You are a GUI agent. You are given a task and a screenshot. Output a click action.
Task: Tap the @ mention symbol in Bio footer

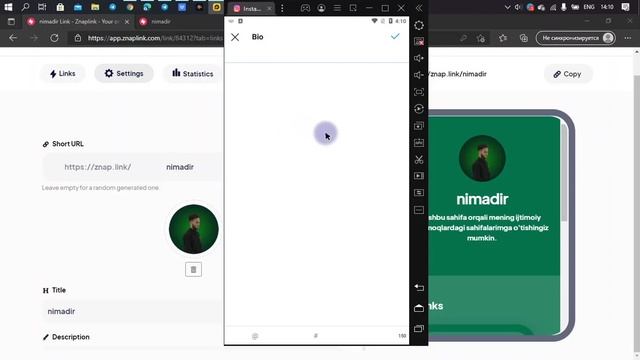coord(255,336)
